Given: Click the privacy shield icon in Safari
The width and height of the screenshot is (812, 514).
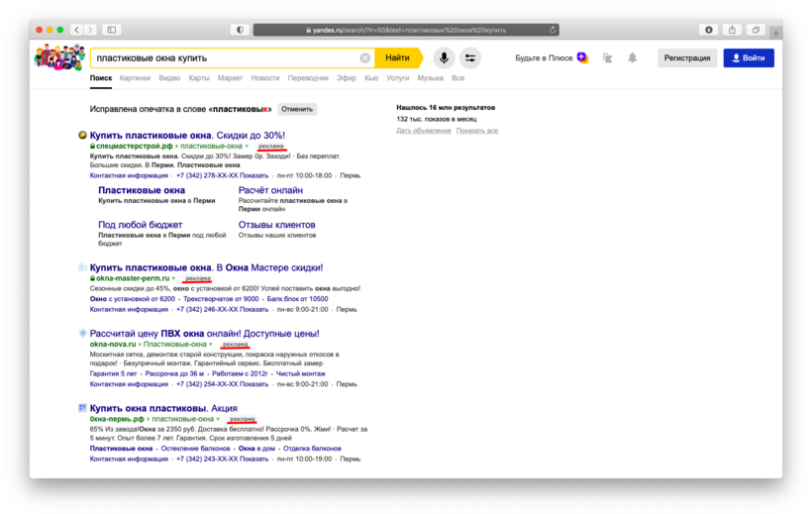Looking at the screenshot, I should click(240, 30).
